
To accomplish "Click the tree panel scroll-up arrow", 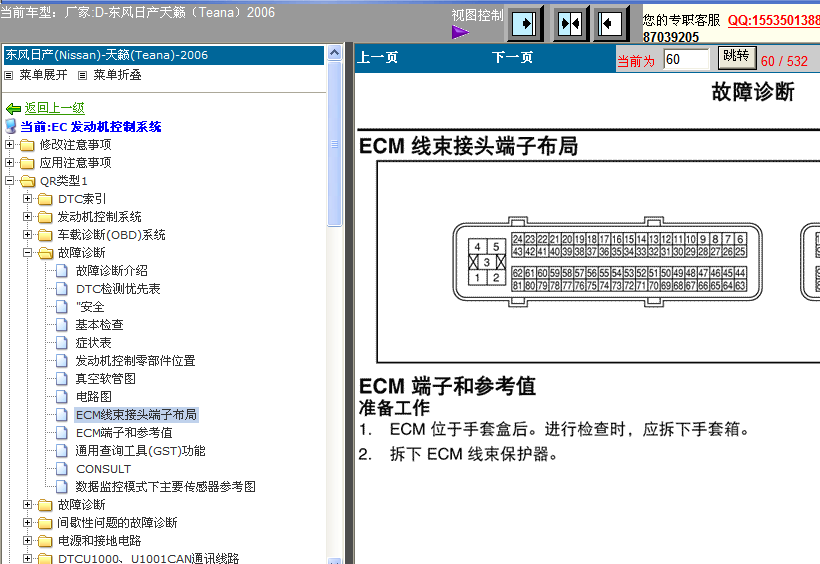I will (x=335, y=52).
